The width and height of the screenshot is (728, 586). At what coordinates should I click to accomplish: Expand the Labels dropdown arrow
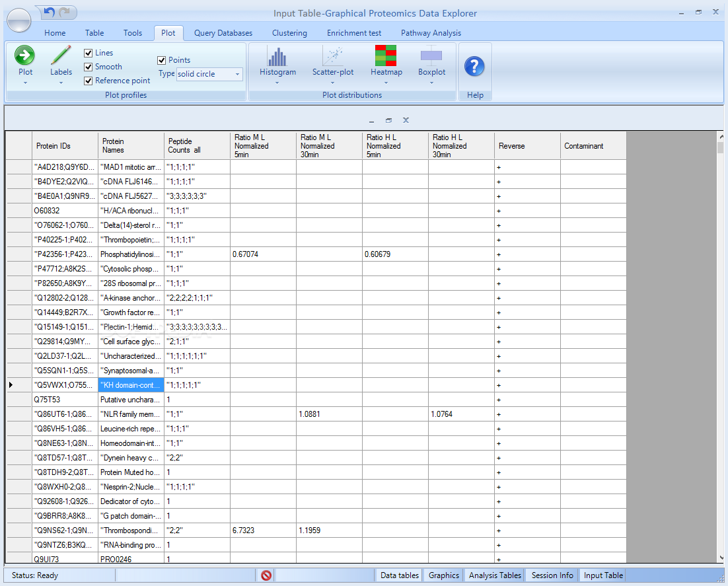tap(61, 83)
